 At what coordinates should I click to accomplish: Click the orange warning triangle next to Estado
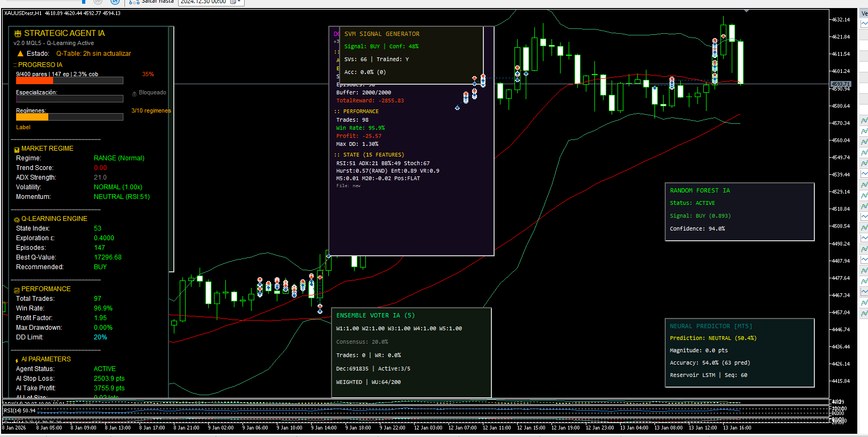(20, 54)
